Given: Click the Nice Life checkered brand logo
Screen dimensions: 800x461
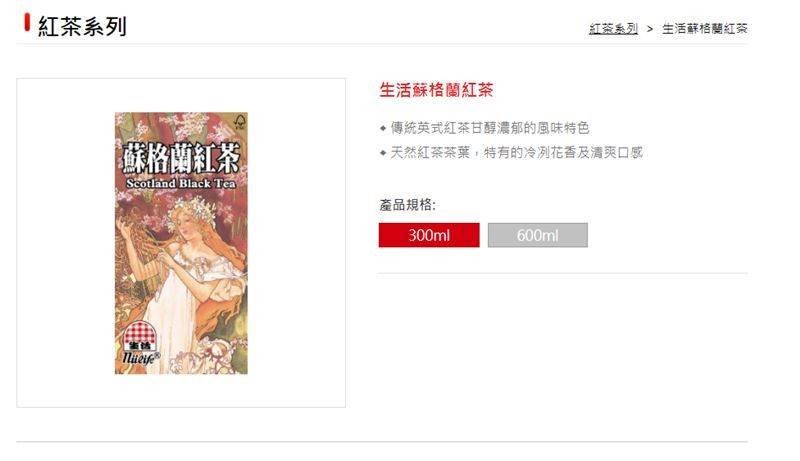Looking at the screenshot, I should 140,337.
